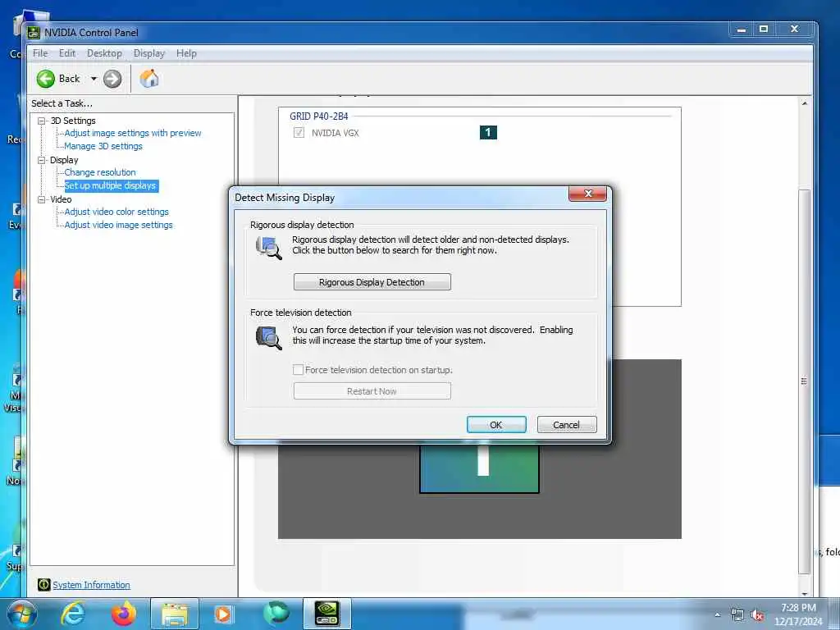Select Adjust video color settings
Screen dimensions: 840x630
pyautogui.click(x=116, y=212)
